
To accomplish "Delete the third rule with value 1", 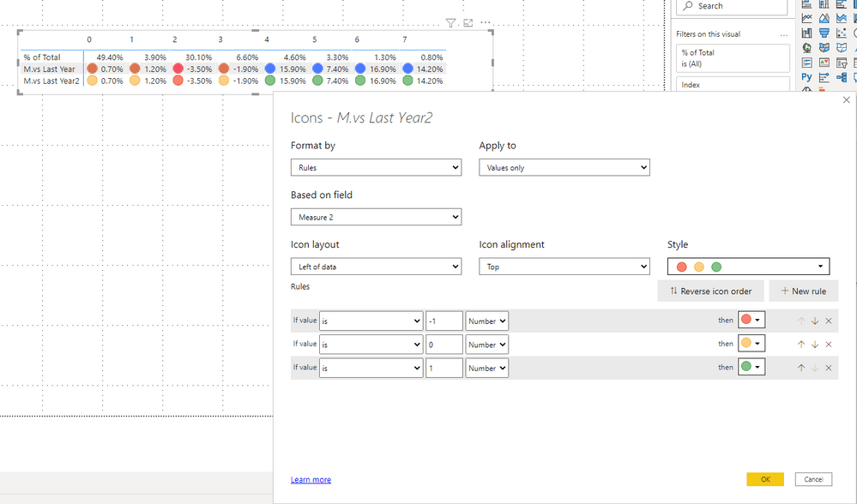I will pyautogui.click(x=829, y=368).
